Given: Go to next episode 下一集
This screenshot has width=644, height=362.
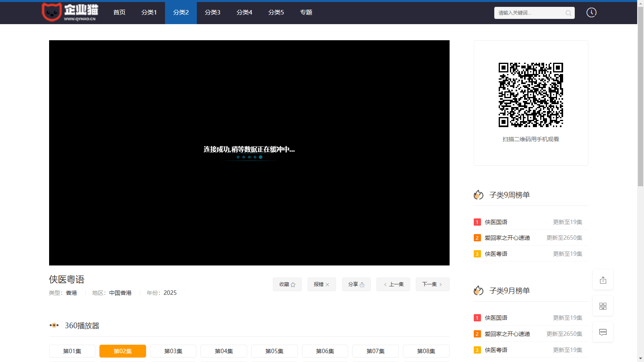Looking at the screenshot, I should click(432, 284).
